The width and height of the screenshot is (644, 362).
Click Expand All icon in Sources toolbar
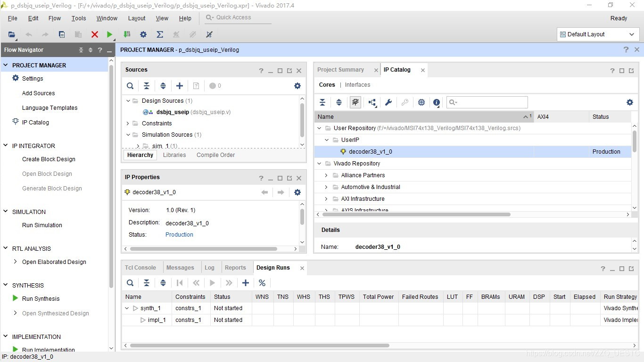[x=163, y=86]
